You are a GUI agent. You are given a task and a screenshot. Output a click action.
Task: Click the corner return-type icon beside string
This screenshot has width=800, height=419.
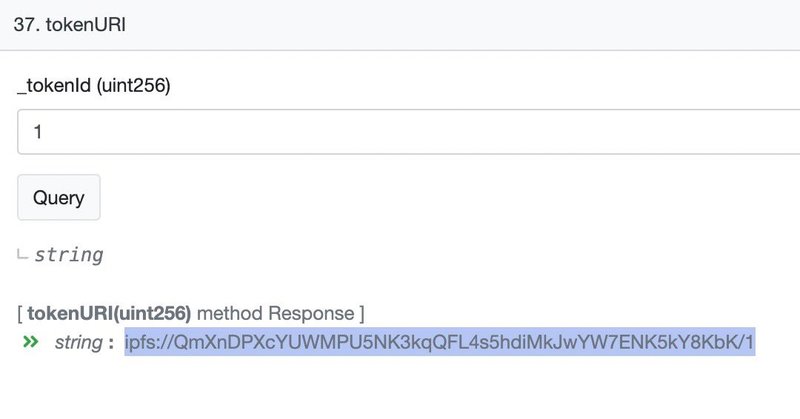pos(22,254)
